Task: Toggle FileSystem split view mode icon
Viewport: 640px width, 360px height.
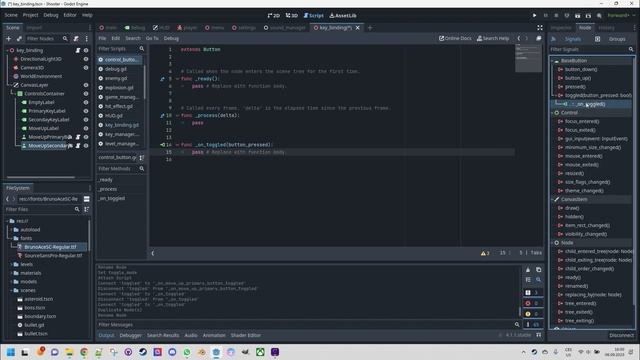Action: [x=87, y=199]
